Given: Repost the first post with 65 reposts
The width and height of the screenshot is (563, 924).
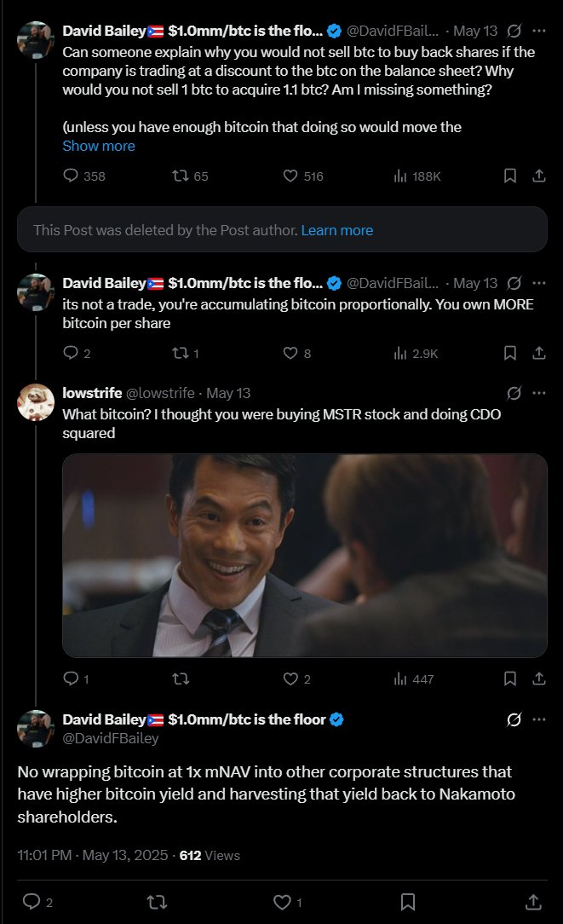Looking at the screenshot, I should (180, 176).
